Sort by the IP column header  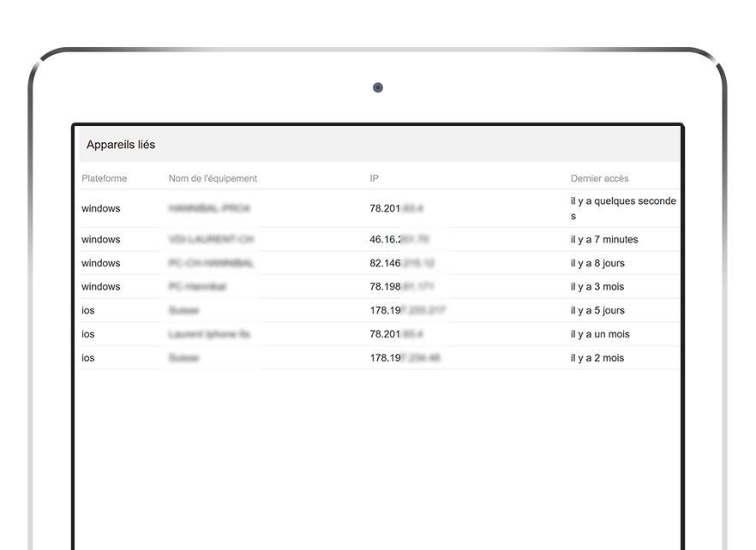375,179
